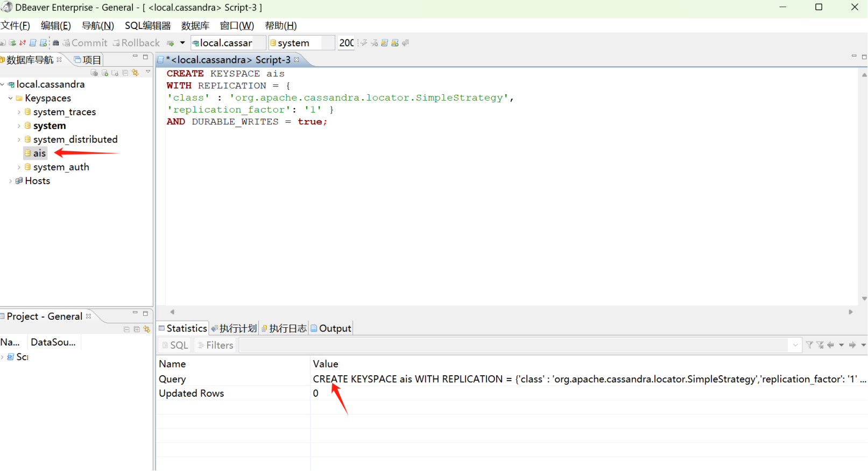Screen dimensions: 868x471
Task: Switch to the 执行计划 tab
Action: point(234,328)
